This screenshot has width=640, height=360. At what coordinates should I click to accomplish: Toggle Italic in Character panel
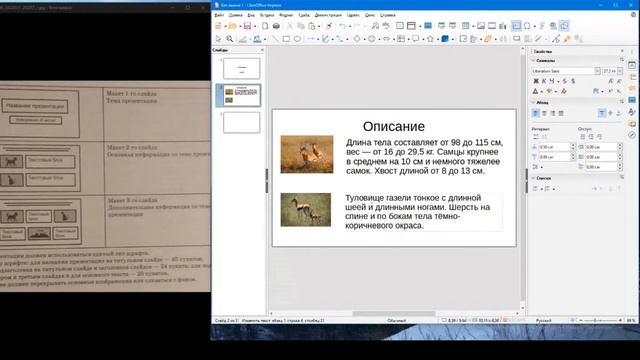(x=544, y=81)
